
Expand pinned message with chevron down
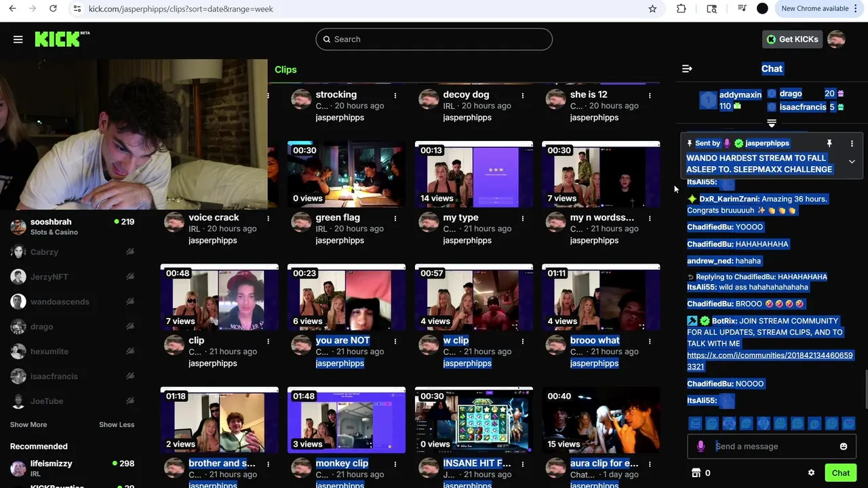pos(852,162)
